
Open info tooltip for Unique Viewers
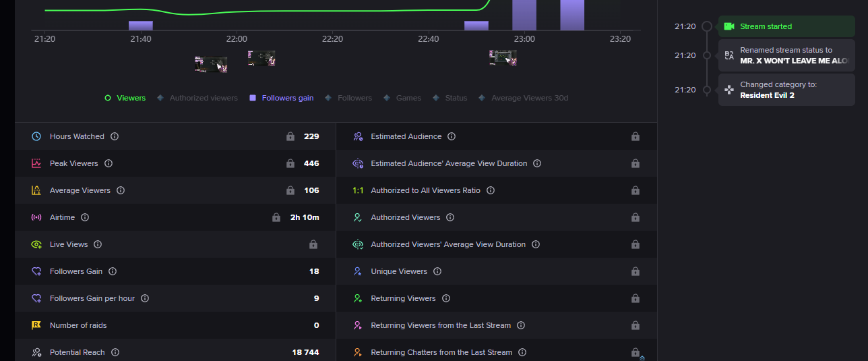[437, 271]
